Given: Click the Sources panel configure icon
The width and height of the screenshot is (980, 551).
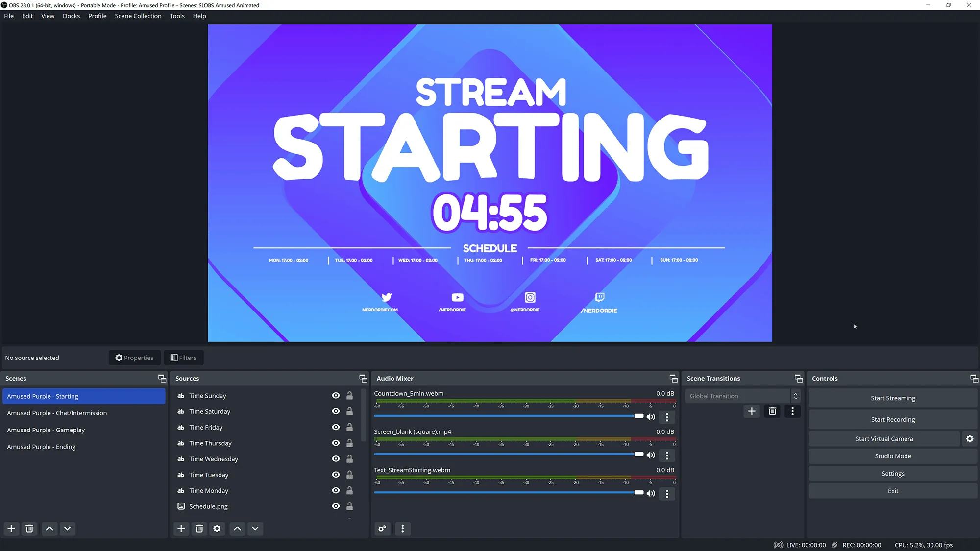Looking at the screenshot, I should pyautogui.click(x=217, y=528).
